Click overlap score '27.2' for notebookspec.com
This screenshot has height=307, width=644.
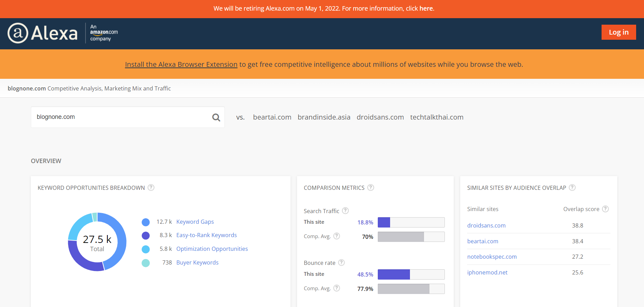pos(578,257)
